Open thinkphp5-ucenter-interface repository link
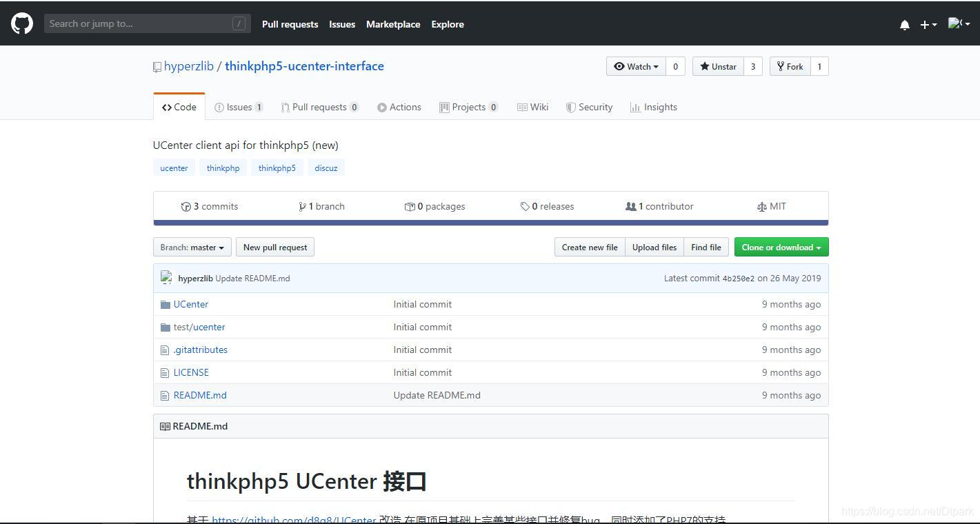980x524 pixels. pos(304,66)
